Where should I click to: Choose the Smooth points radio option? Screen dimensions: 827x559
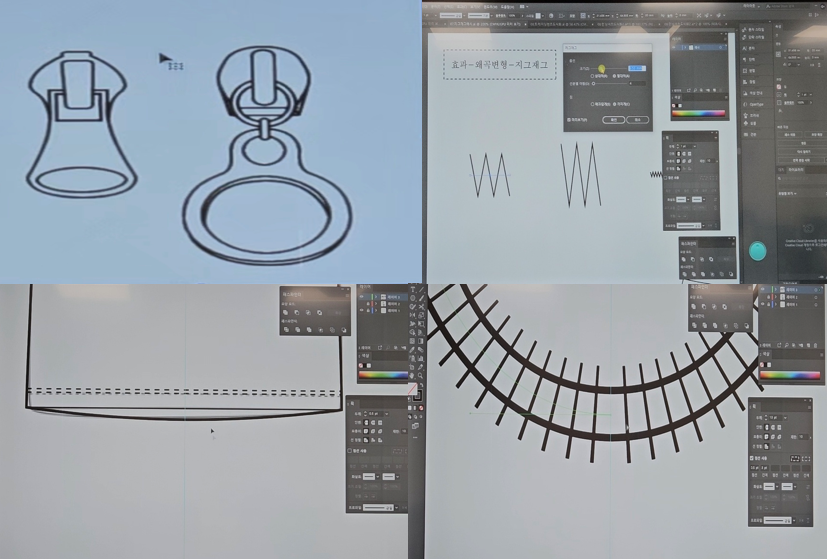click(593, 103)
